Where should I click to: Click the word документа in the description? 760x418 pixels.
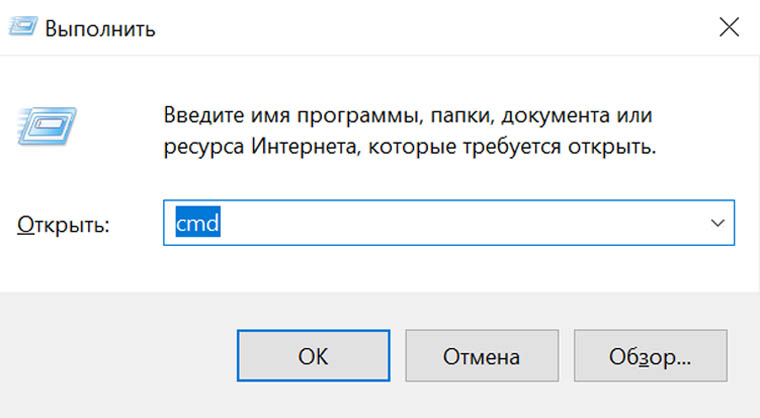(555, 116)
